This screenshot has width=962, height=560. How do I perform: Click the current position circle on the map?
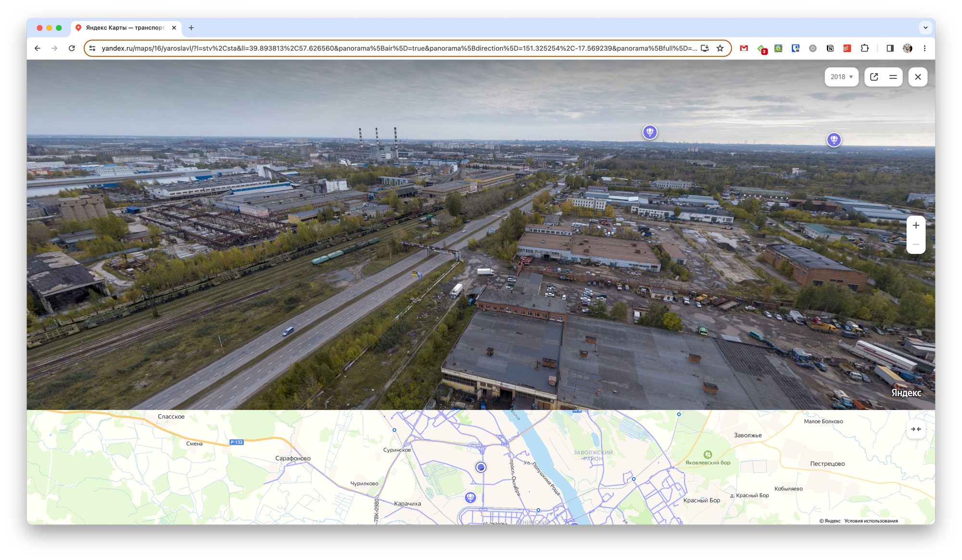coord(481,467)
